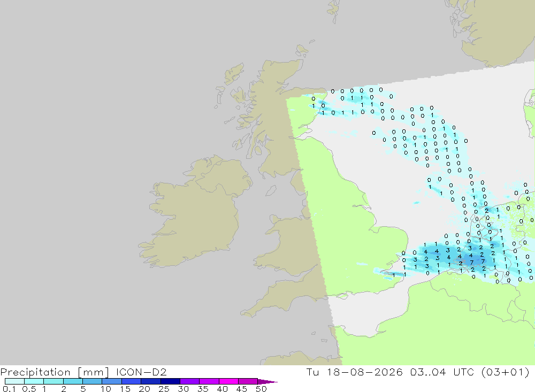The image size is (535, 392).
Task: Click the Norway coast in upper right
Action: tap(495, 30)
